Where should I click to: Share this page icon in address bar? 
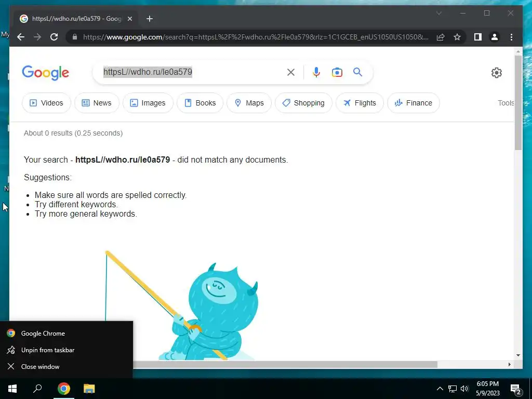tap(441, 37)
